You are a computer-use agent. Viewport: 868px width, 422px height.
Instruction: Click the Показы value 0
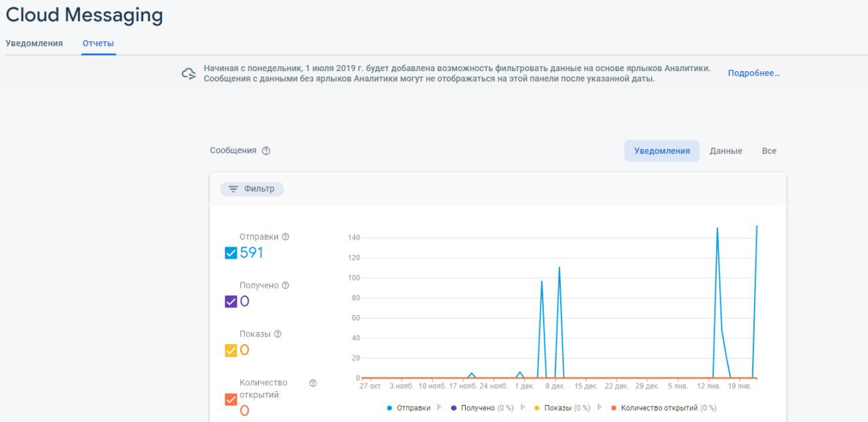[x=244, y=350]
